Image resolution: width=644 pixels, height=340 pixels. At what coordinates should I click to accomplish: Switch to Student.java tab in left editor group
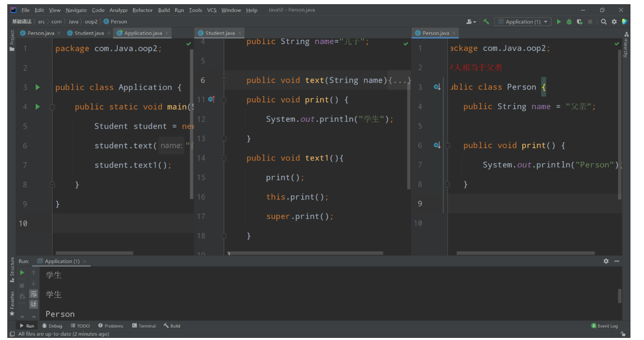89,33
